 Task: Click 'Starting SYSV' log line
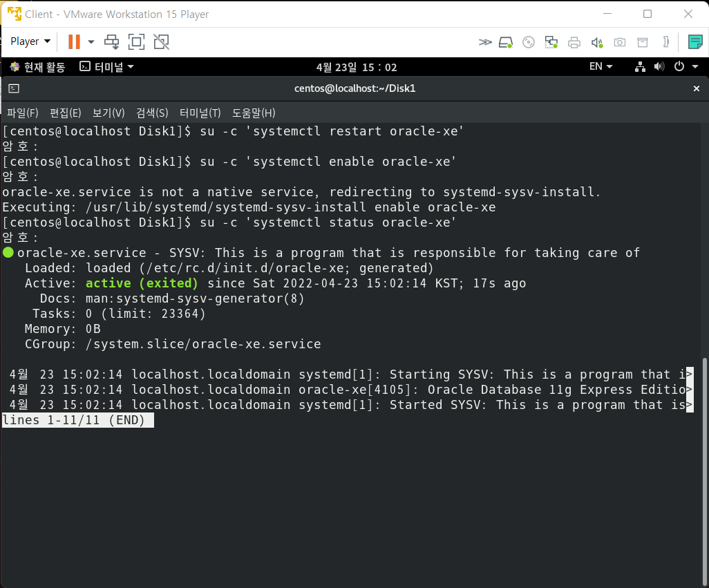(x=351, y=374)
